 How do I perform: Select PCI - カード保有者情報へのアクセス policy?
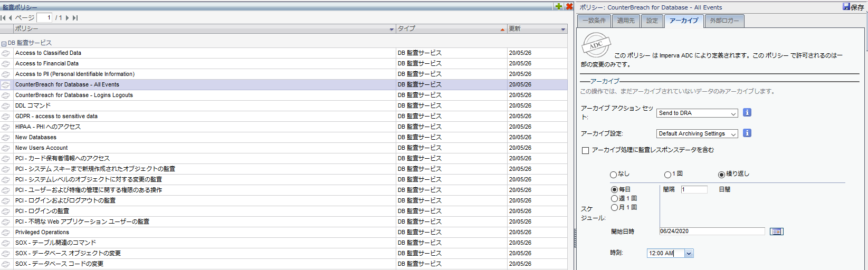284,159
